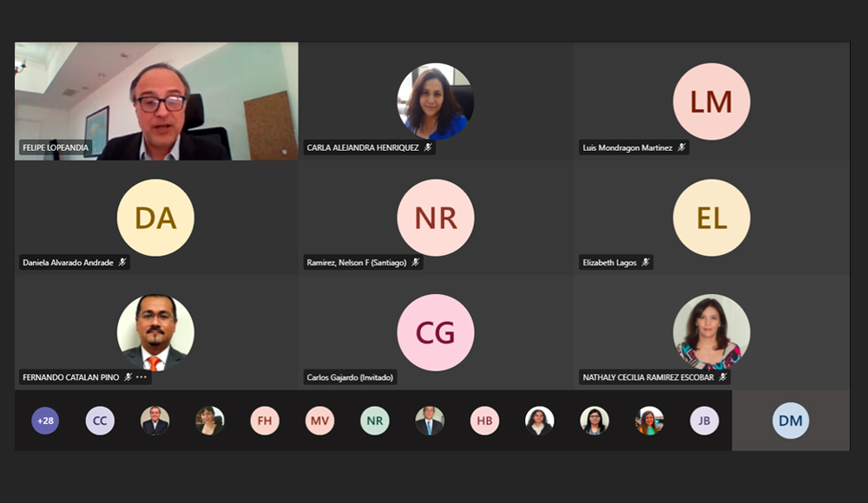Click the Felipe Lopeandia name label
The image size is (868, 503).
pyautogui.click(x=56, y=147)
